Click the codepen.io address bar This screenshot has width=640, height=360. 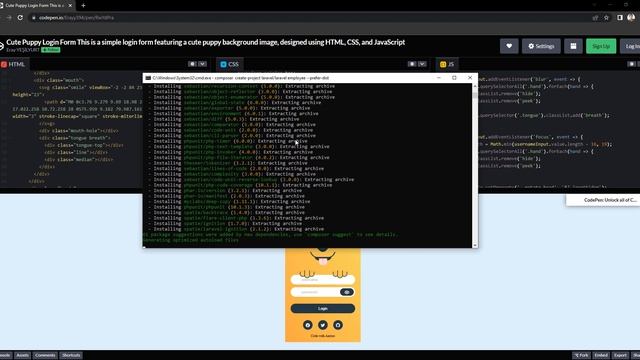(310, 18)
